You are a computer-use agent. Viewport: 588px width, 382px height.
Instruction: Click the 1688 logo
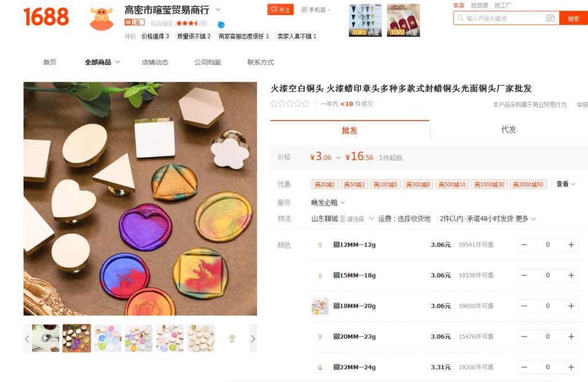[46, 17]
